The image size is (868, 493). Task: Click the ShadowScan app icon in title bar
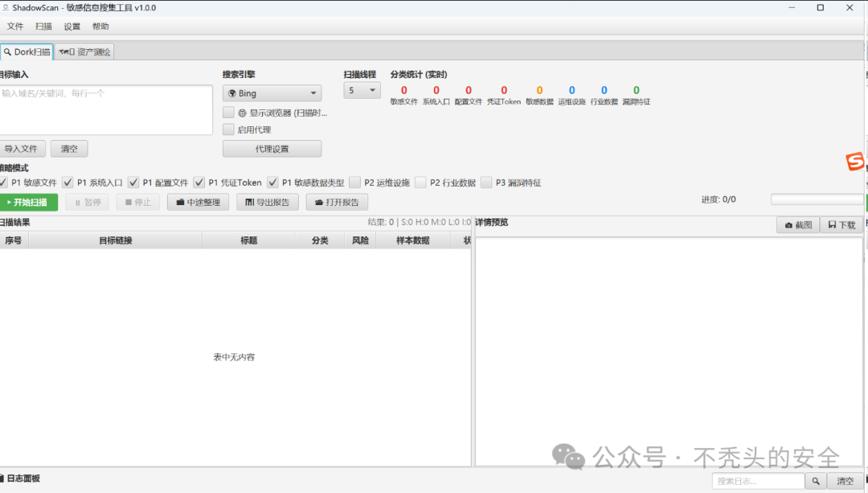pos(5,8)
